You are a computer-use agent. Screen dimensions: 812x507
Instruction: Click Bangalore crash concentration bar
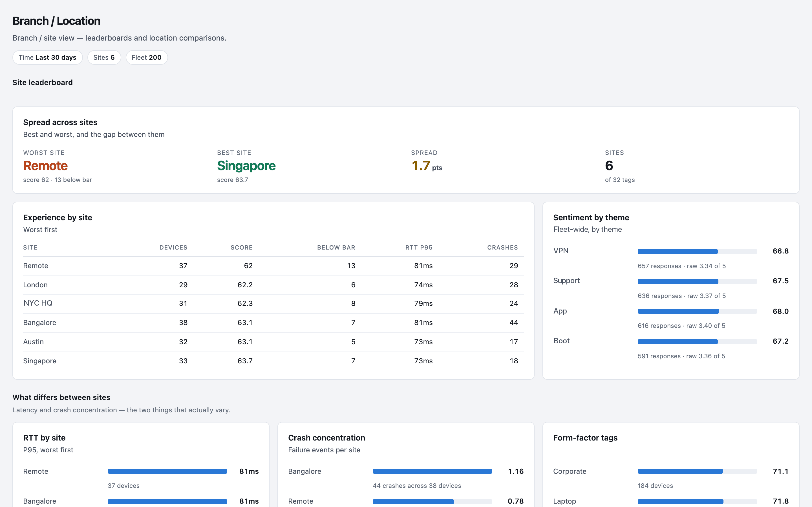coord(432,472)
